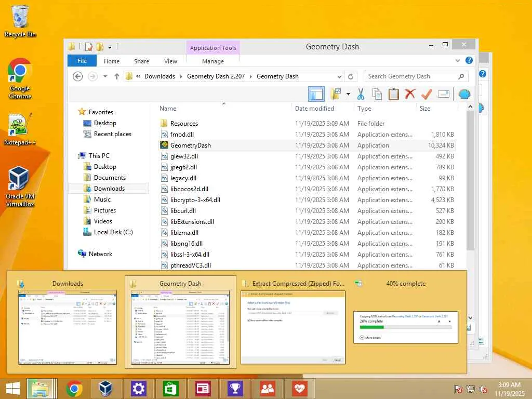Expand the breadcrumb arrow after Geometry Dash 2.207
Viewport: 532px width, 399px height.
(x=251, y=76)
